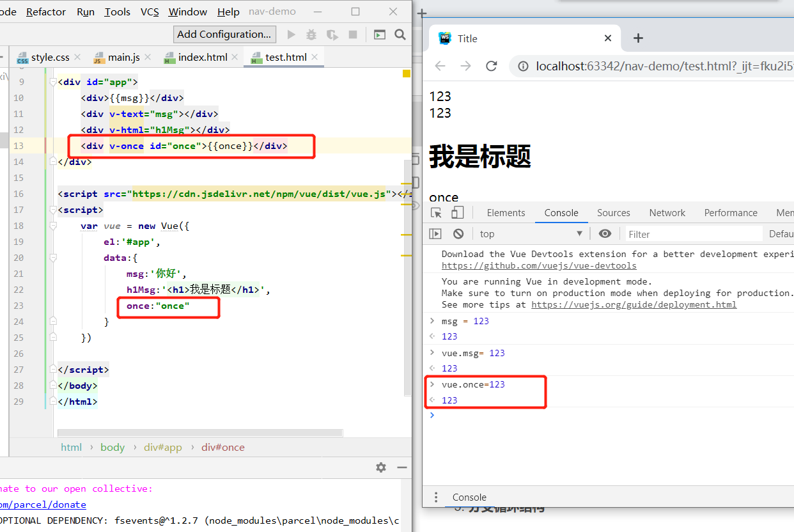This screenshot has width=794, height=532.
Task: Collapse the data object fold on line 20
Action: pos(53,258)
